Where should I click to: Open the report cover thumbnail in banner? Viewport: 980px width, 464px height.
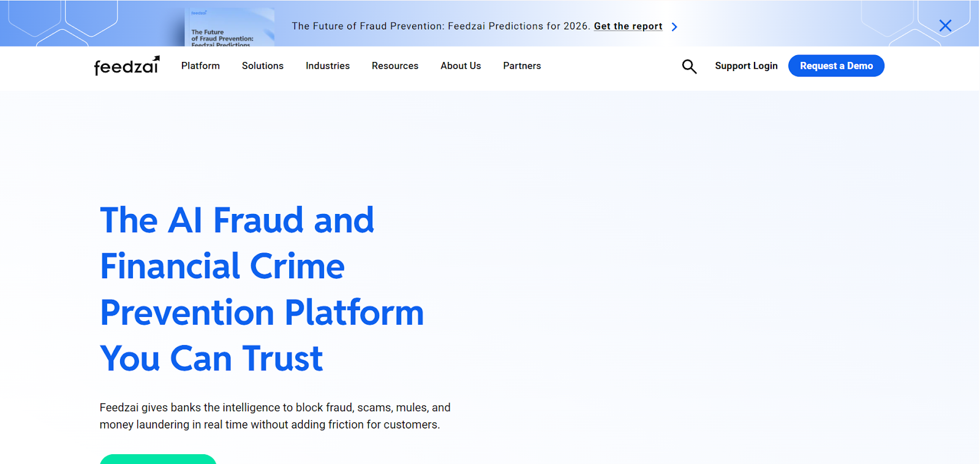230,27
